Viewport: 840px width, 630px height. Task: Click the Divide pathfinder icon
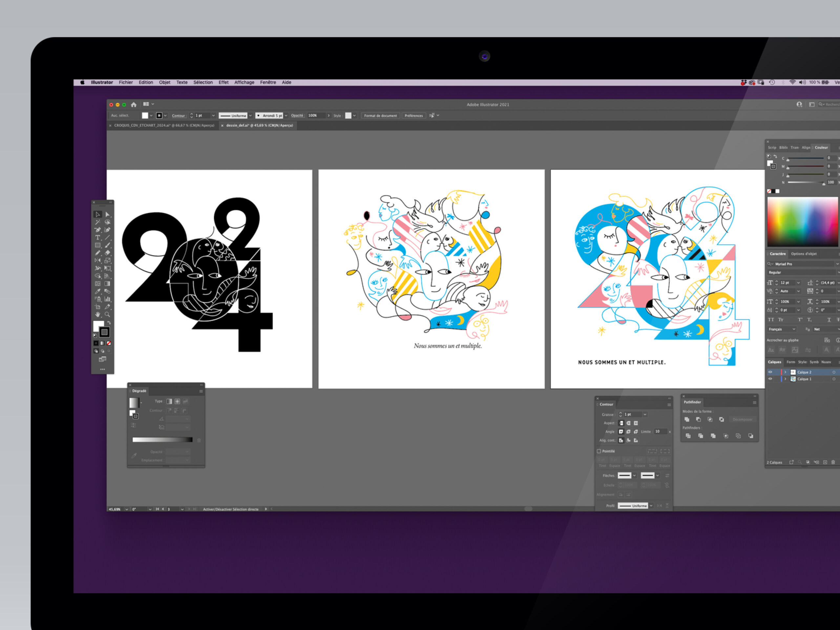pos(688,436)
